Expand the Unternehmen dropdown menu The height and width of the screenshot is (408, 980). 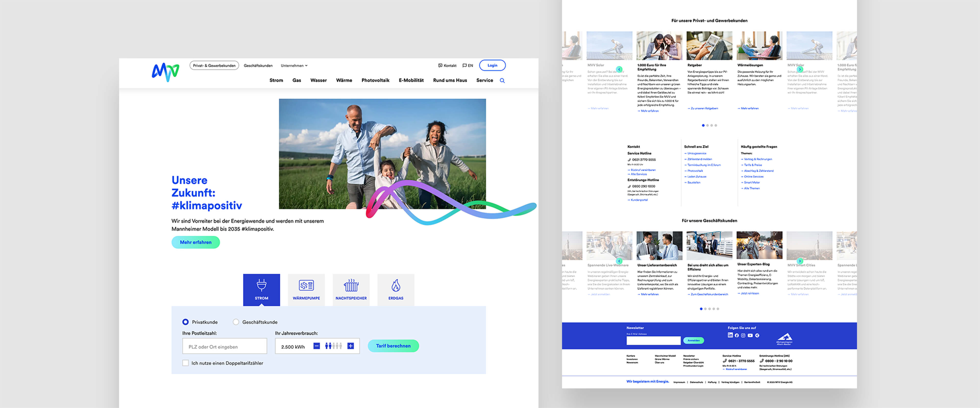click(x=294, y=66)
